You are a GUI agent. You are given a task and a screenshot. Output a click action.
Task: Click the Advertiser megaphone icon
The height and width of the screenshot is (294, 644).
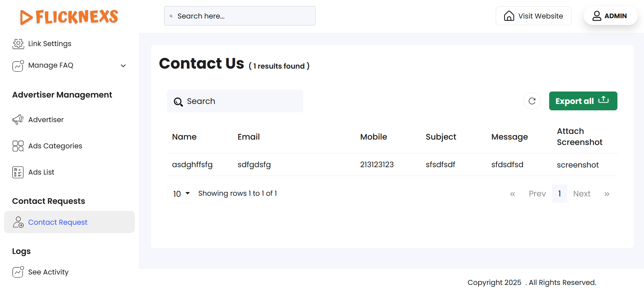[x=18, y=119]
